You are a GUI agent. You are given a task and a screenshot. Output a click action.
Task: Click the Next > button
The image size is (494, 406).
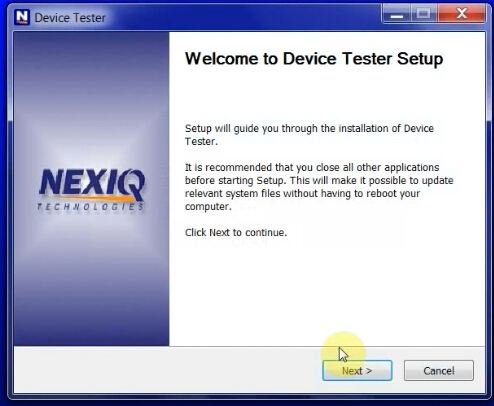coord(357,370)
